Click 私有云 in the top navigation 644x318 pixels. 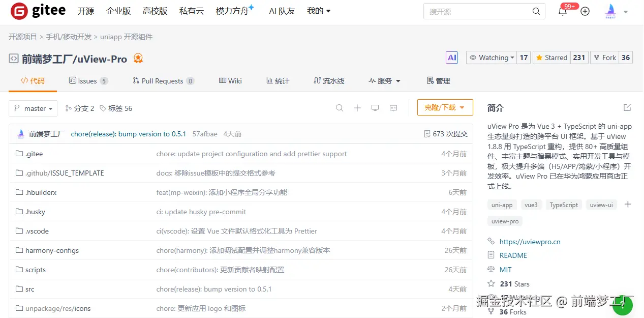192,11
